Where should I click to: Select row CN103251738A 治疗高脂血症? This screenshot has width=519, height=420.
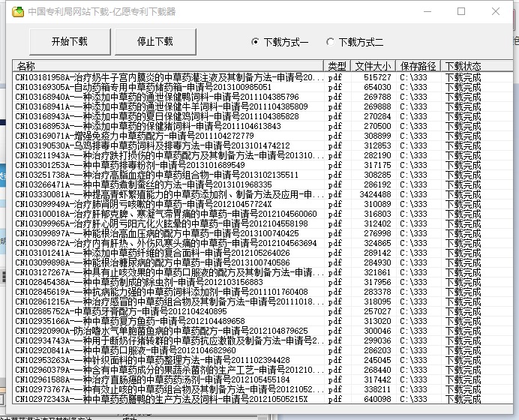[262, 175]
